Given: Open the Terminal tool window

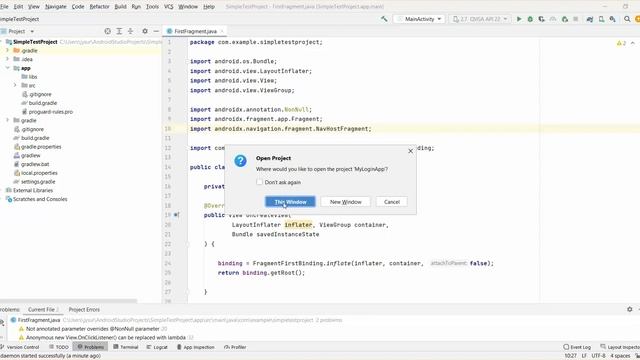Looking at the screenshot, I should coord(126,347).
